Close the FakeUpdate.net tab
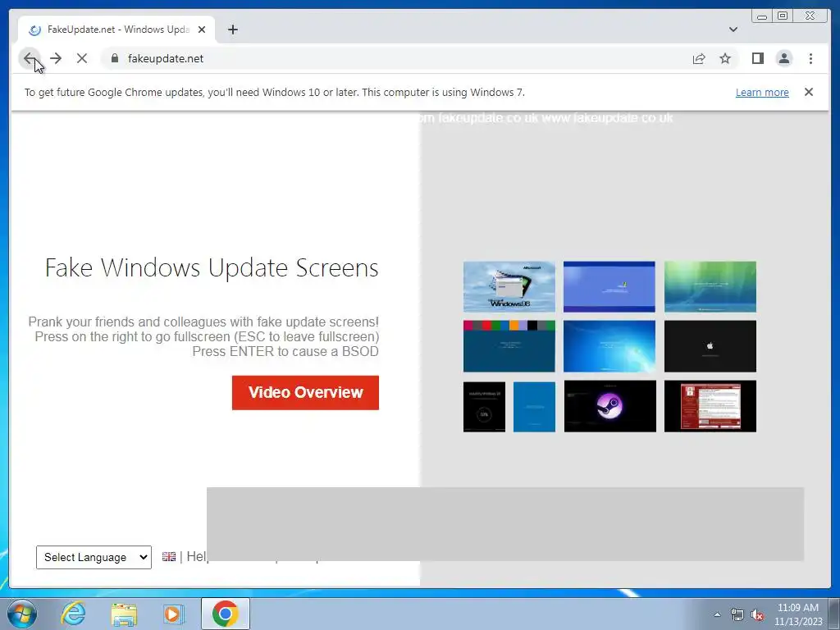The width and height of the screenshot is (840, 630). point(202,30)
